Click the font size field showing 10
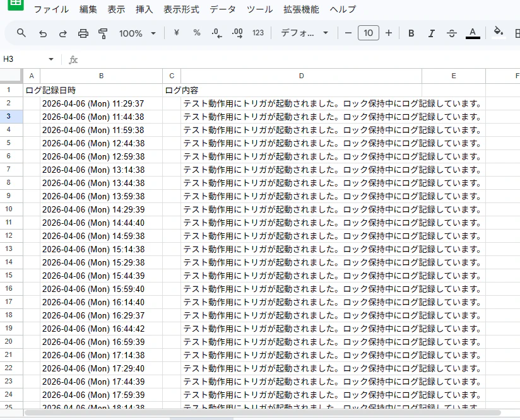This screenshot has height=420, width=520. click(368, 33)
